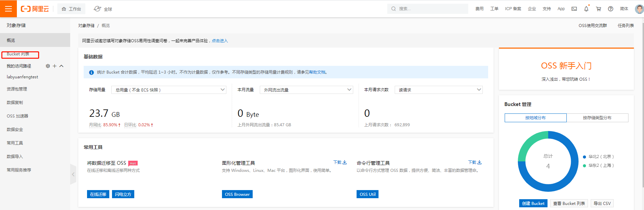
Task: Collapse the left sidebar with arrow handle
Action: pyautogui.click(x=73, y=174)
